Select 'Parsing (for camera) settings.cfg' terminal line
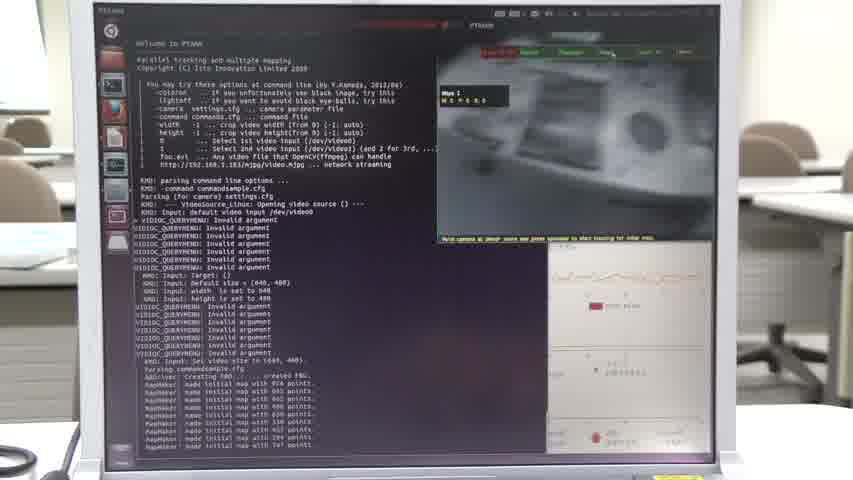This screenshot has height=480, width=853. [x=207, y=196]
